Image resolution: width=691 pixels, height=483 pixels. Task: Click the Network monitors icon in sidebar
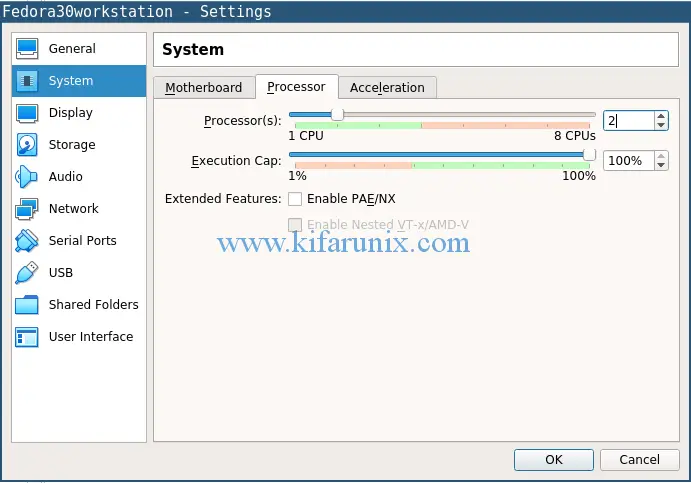point(26,209)
